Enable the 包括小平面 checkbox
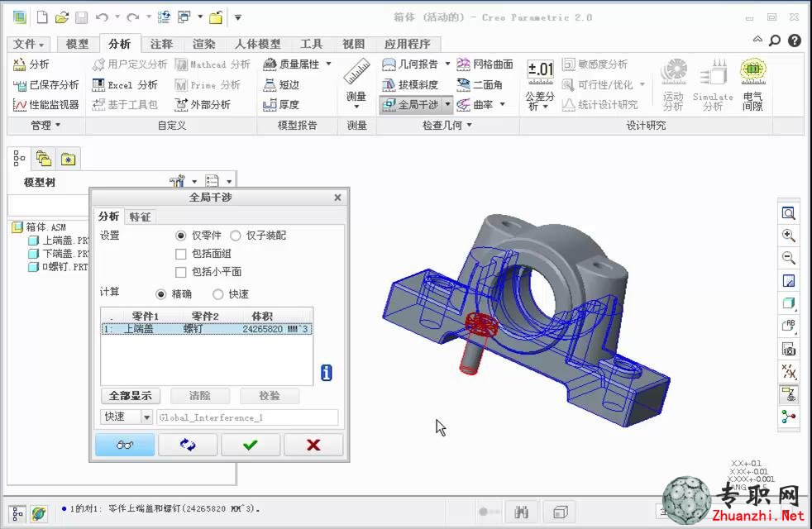Image resolution: width=812 pixels, height=529 pixels. coord(181,272)
